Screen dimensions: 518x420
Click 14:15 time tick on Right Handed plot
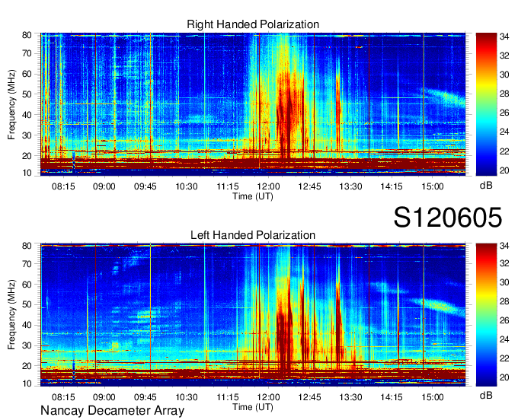click(392, 186)
